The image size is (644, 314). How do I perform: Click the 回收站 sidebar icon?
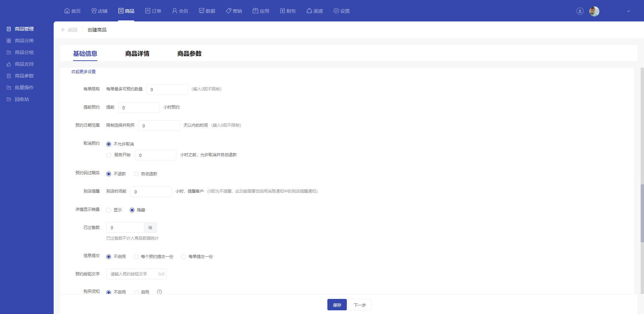(9, 99)
